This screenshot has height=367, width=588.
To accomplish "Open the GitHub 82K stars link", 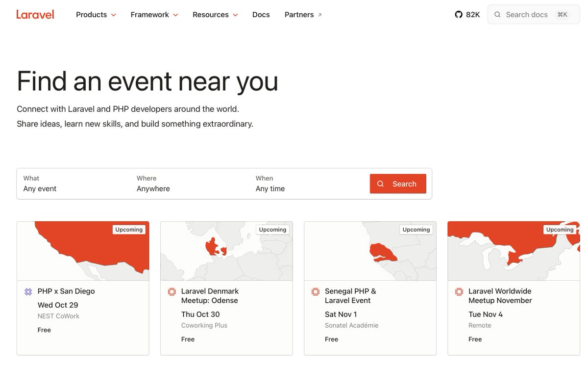I will [x=467, y=15].
